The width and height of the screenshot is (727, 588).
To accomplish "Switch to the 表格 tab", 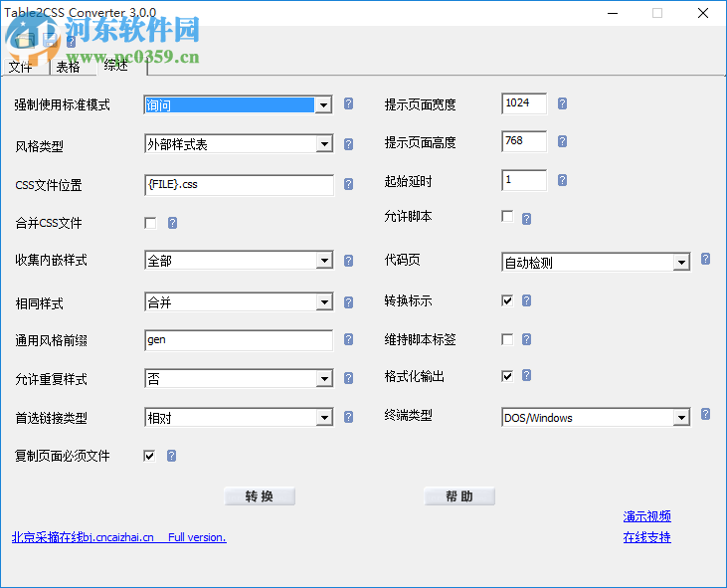I will (x=74, y=67).
